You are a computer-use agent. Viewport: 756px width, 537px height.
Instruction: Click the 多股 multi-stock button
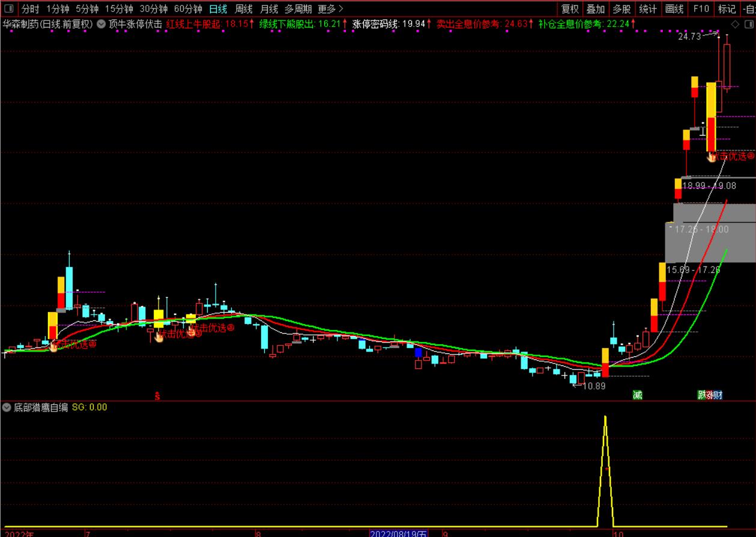click(621, 9)
